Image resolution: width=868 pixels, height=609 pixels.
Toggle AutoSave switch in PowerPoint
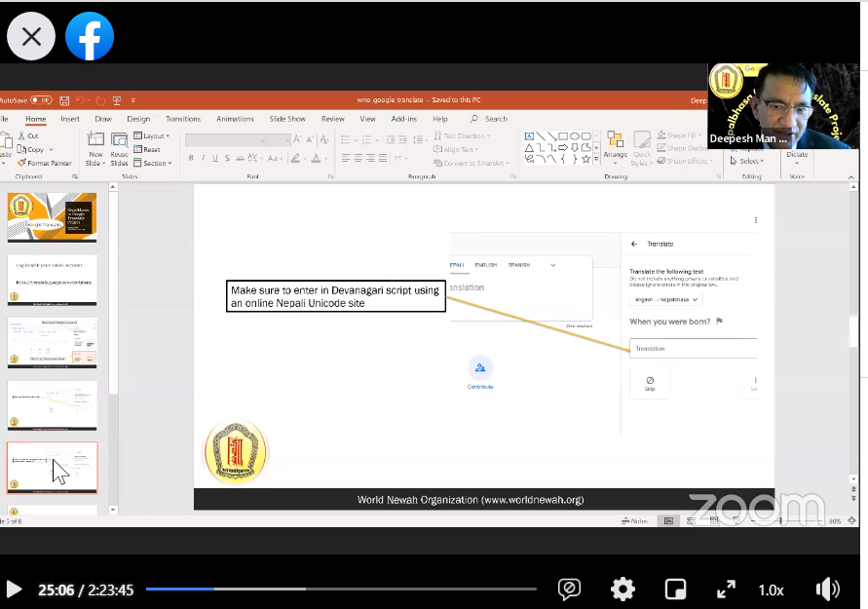click(41, 100)
